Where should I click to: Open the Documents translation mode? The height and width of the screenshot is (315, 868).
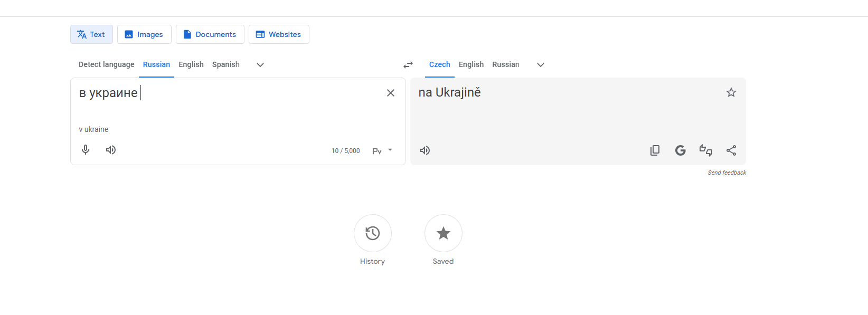click(x=210, y=34)
